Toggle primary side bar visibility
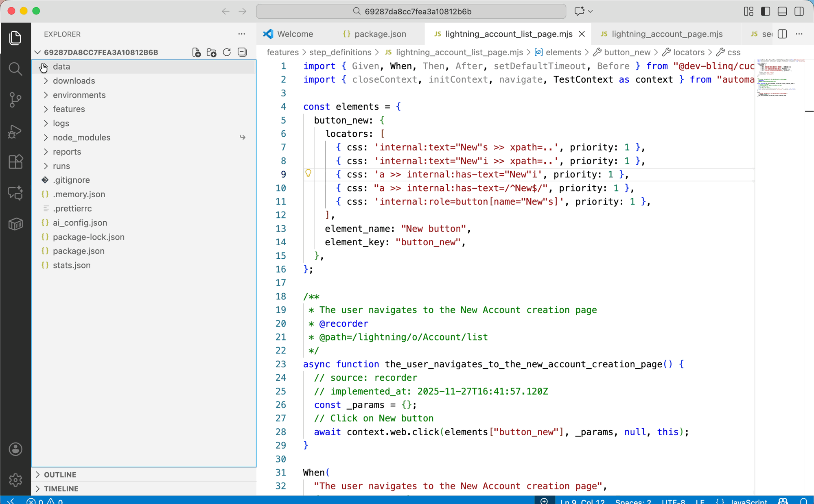This screenshot has width=814, height=504. (x=765, y=11)
